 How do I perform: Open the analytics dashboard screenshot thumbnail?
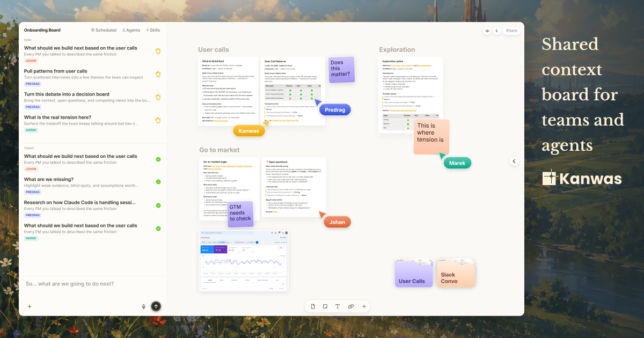(244, 260)
